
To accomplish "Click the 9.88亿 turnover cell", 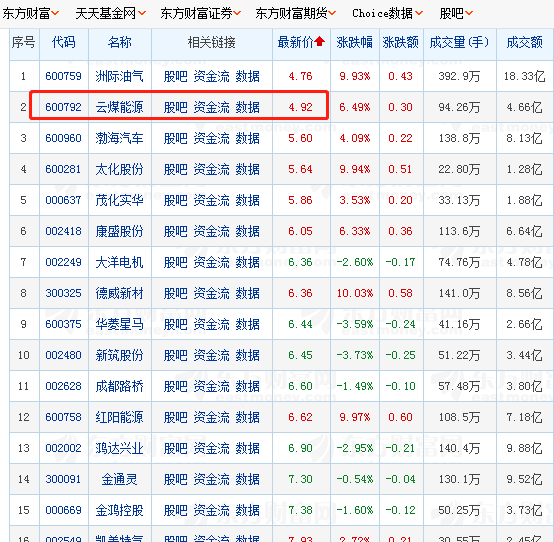I will coord(524,448).
